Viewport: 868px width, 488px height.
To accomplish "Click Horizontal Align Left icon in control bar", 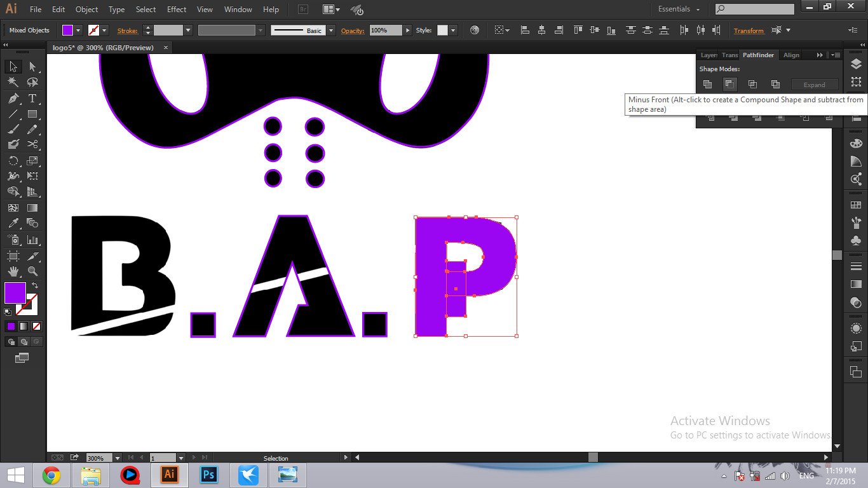I will 525,30.
